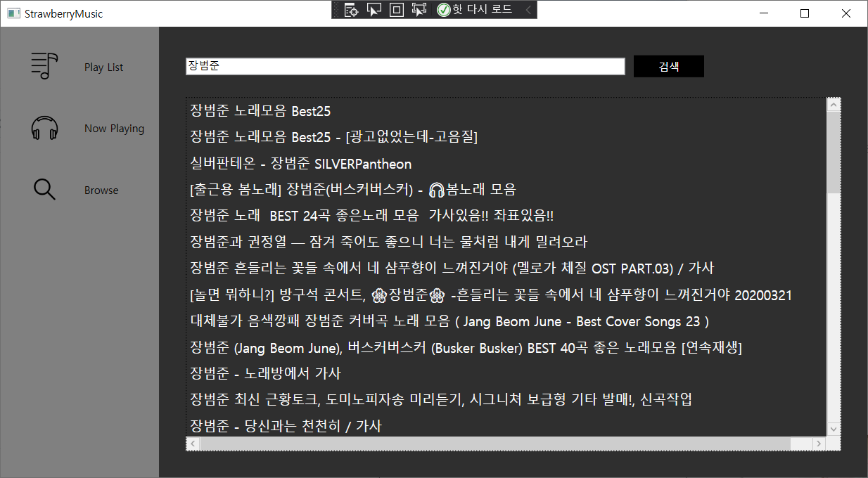Screen dimensions: 868x478
Task: Open the 장범준 노래모음 Best25 result
Action: [258, 110]
